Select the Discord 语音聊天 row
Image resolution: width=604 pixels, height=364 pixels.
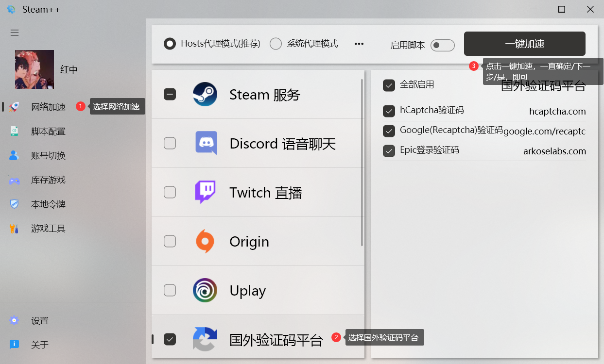click(x=258, y=143)
